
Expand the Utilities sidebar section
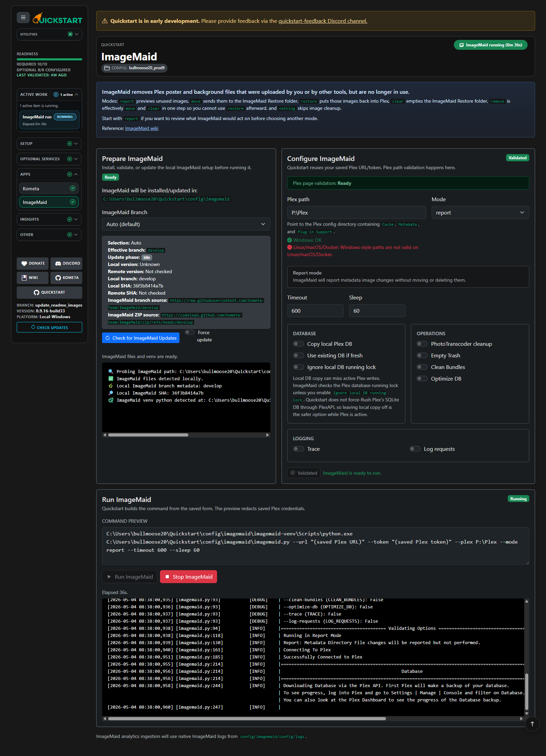point(49,34)
